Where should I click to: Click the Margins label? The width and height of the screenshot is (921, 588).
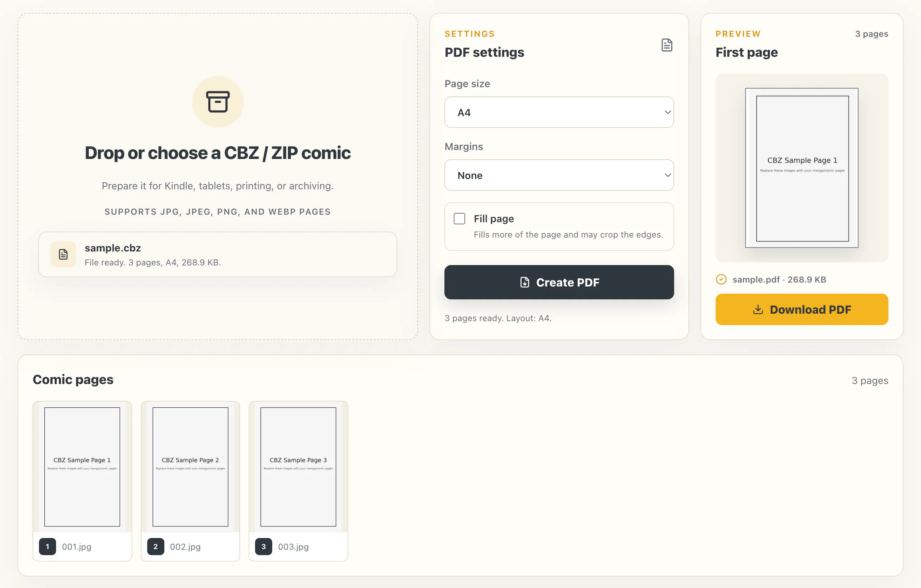click(464, 146)
